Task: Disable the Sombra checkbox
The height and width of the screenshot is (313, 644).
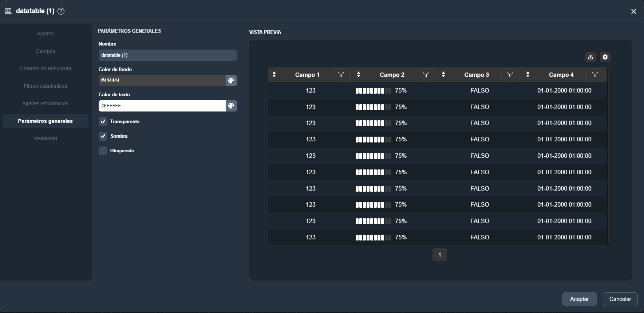Action: (x=103, y=136)
